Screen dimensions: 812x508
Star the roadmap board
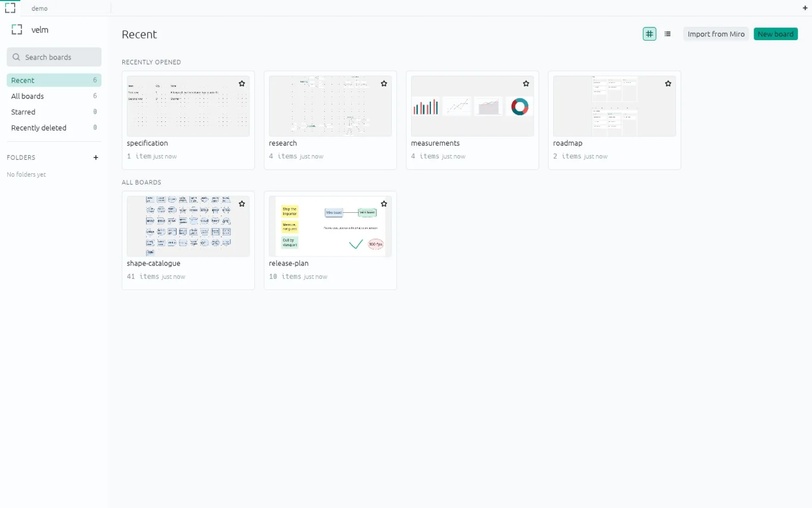(x=668, y=83)
